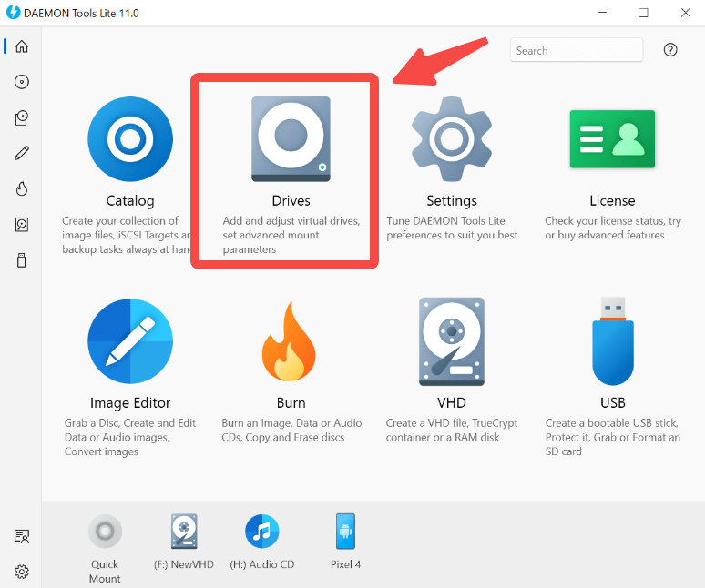Screen dimensions: 705x588
Task: Click the Pixel 4 label
Action: pos(345,564)
